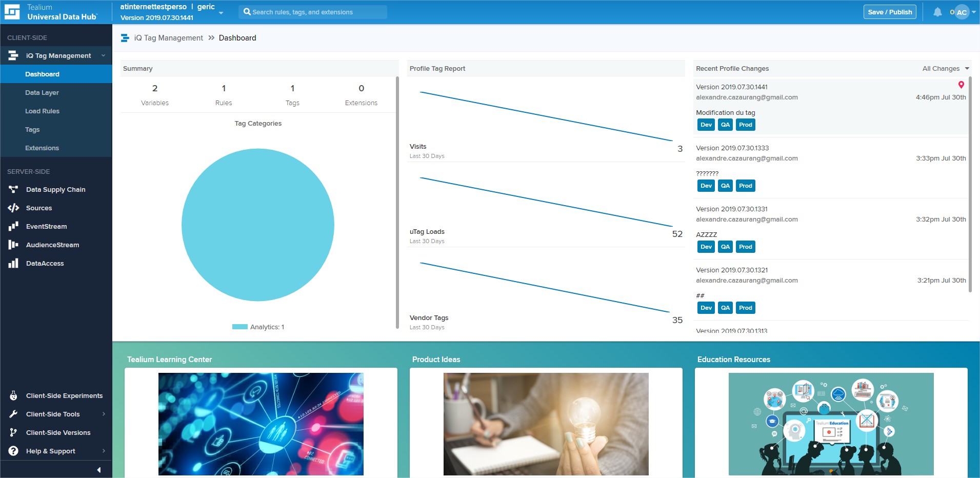Image resolution: width=980 pixels, height=478 pixels.
Task: Select the Sources sidebar icon
Action: coord(12,208)
